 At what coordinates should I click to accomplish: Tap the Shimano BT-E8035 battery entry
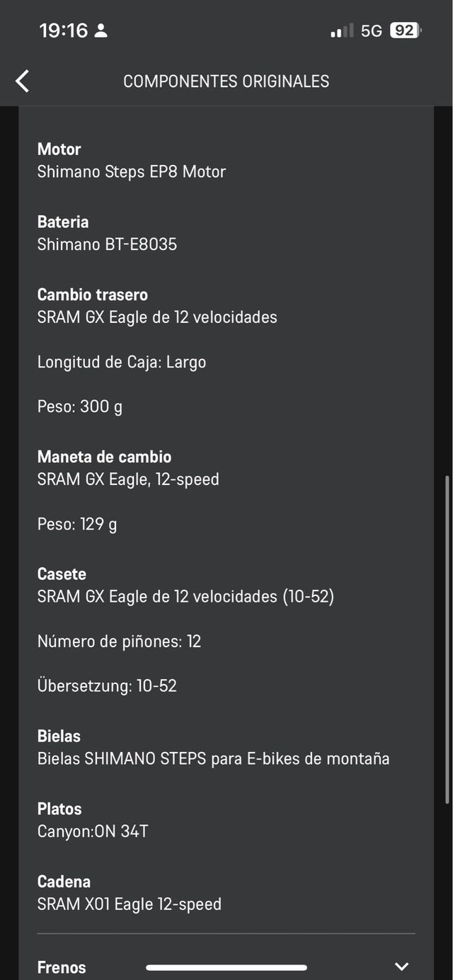[108, 244]
